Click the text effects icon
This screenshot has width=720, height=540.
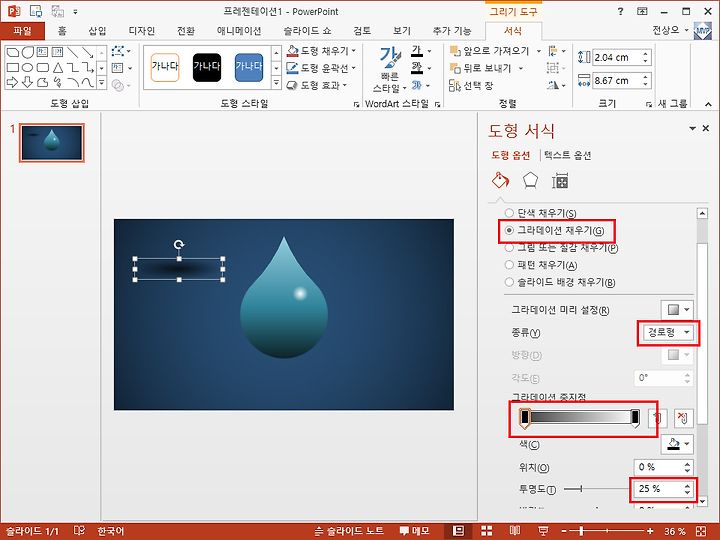click(417, 85)
